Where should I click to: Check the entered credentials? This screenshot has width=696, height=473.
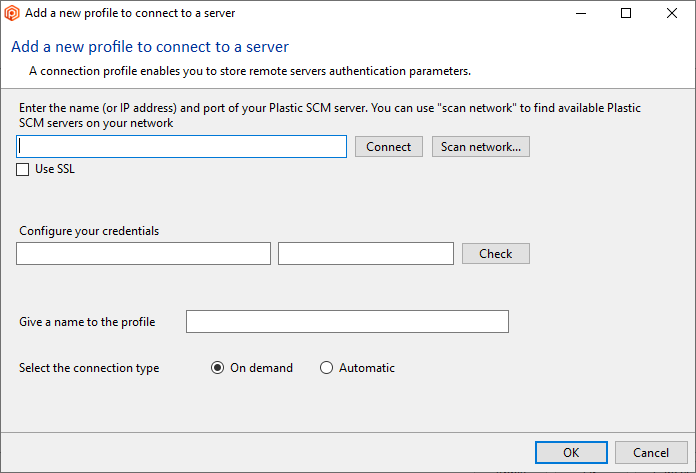point(496,253)
